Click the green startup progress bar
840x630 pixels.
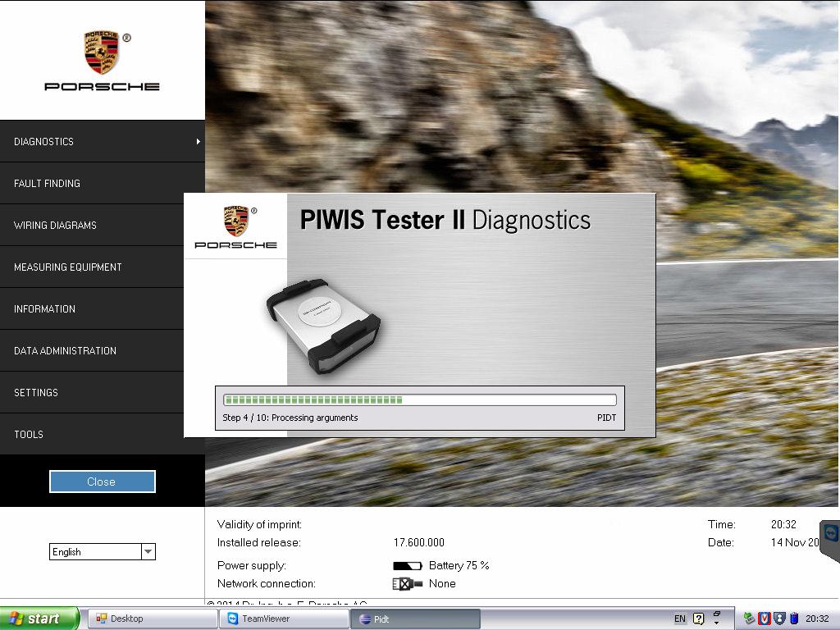point(420,399)
